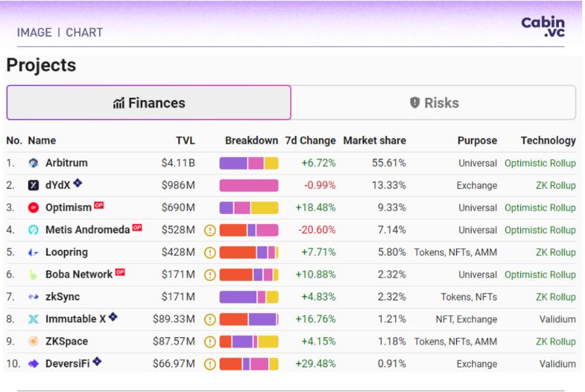Sort by the TVL column header
This screenshot has width=585, height=392.
tap(185, 141)
